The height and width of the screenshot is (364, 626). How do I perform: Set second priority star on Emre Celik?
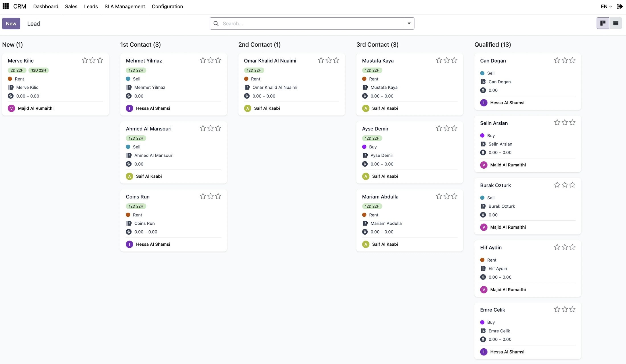coord(565,309)
